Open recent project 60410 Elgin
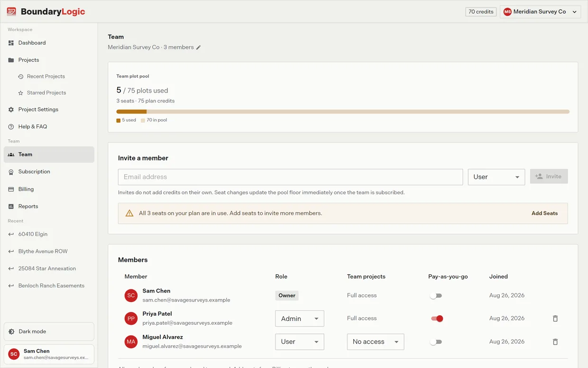 coord(49,234)
